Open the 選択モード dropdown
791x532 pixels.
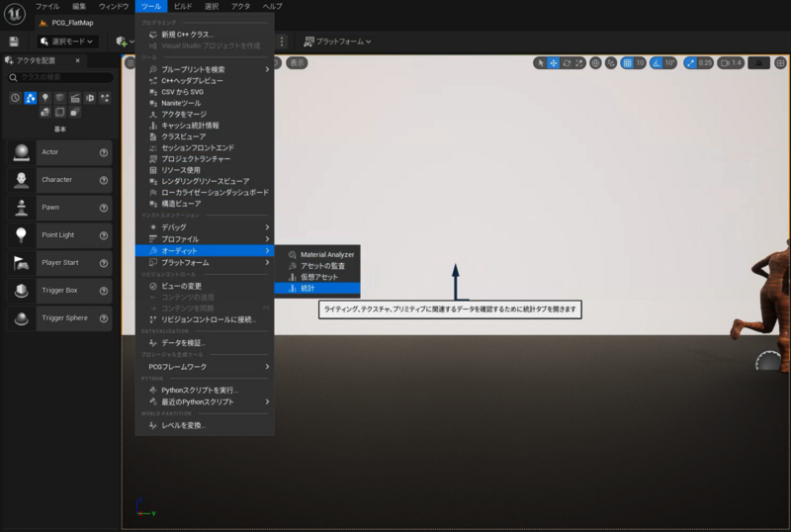click(67, 42)
